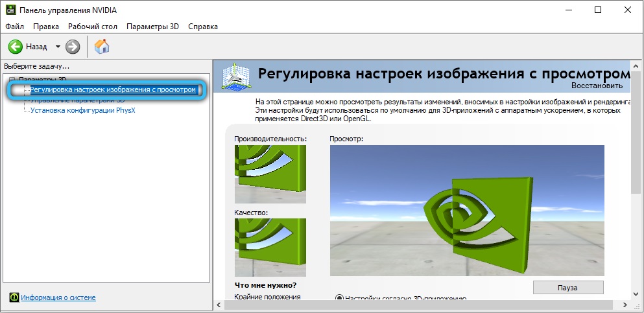
Task: Minimize the NVIDIA control panel window
Action: tap(566, 10)
